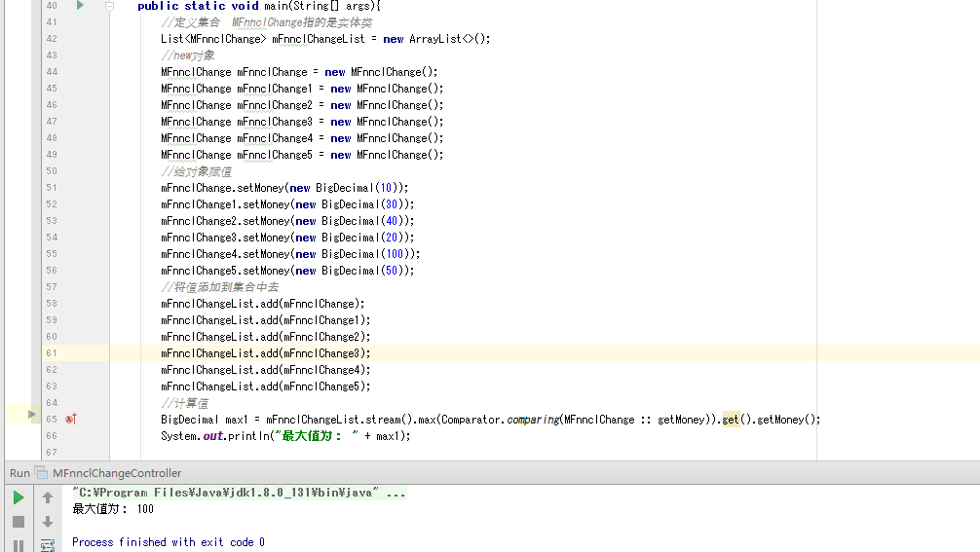The height and width of the screenshot is (552, 980).
Task: Click the 'comparing' method call on line 65
Action: 533,420
